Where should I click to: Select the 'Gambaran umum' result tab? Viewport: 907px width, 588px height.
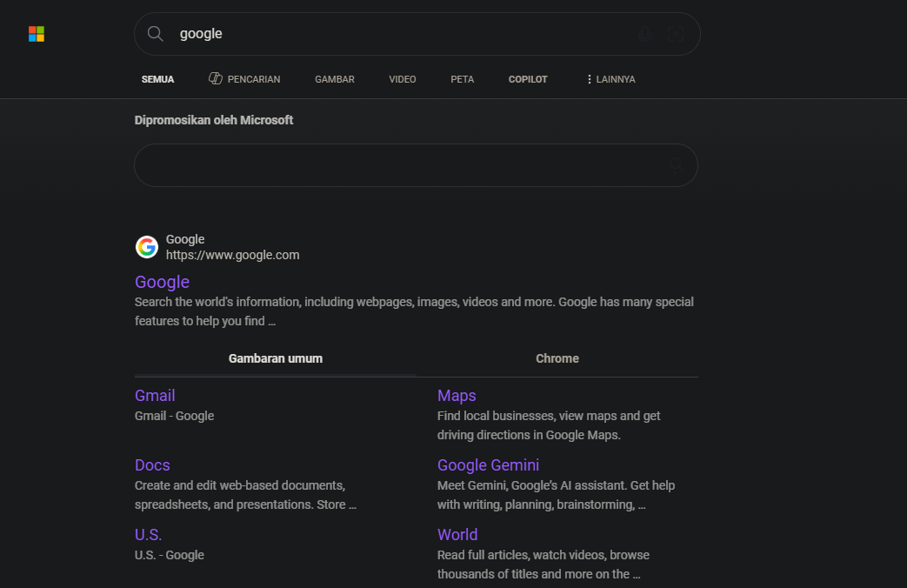point(276,359)
